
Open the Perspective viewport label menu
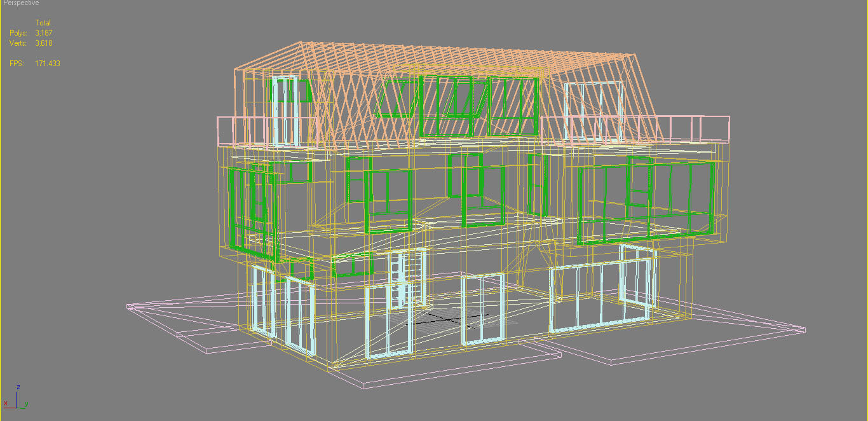21,3
